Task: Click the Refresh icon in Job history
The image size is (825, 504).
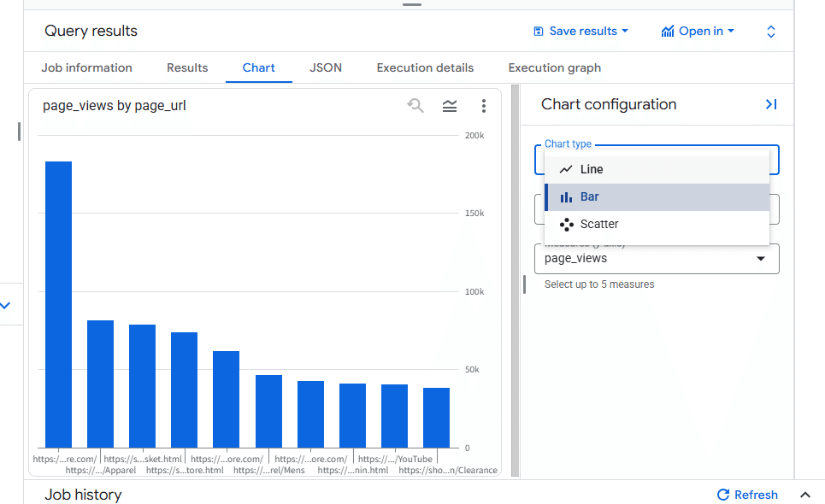Action: click(x=723, y=495)
